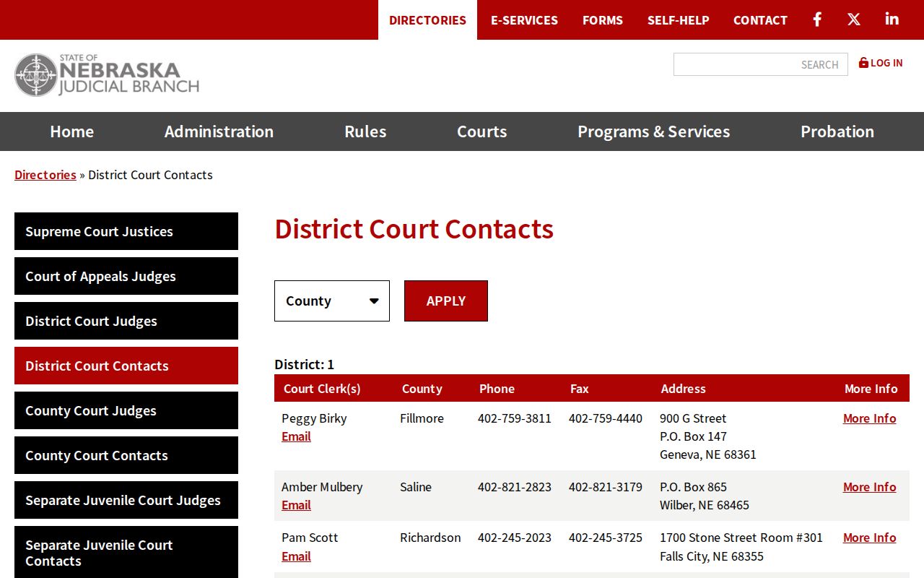924x578 pixels.
Task: Open More Info for Richardson County
Action: click(x=869, y=538)
